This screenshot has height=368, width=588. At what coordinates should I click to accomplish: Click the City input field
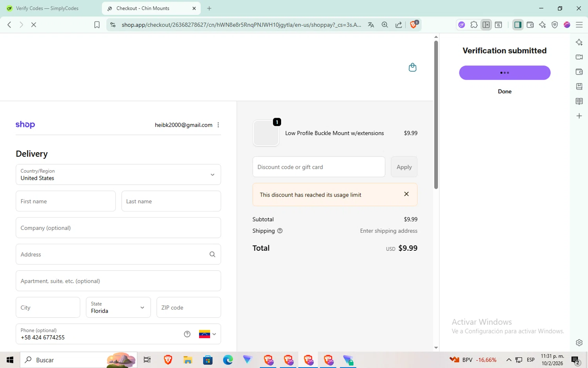tap(48, 307)
